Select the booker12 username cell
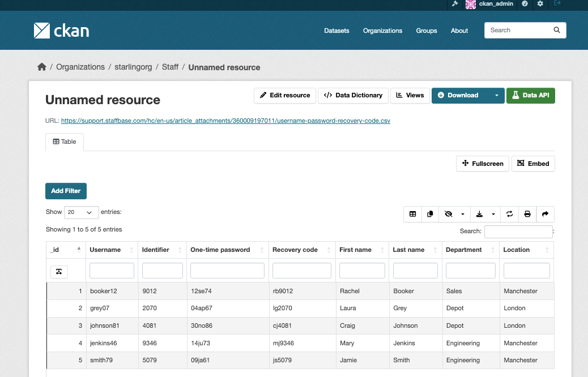Screen dimensions: 588x377 [112, 291]
